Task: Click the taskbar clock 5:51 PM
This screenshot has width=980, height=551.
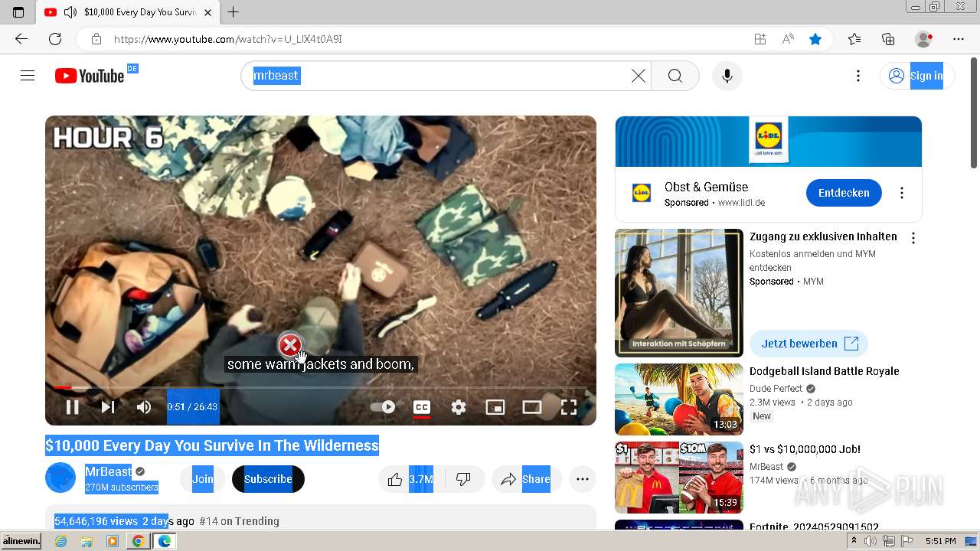Action: pyautogui.click(x=940, y=541)
